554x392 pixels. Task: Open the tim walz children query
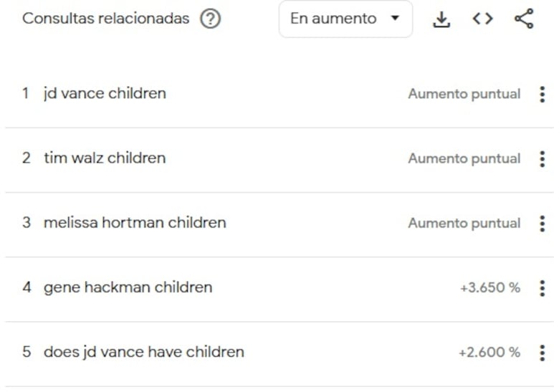(x=105, y=158)
